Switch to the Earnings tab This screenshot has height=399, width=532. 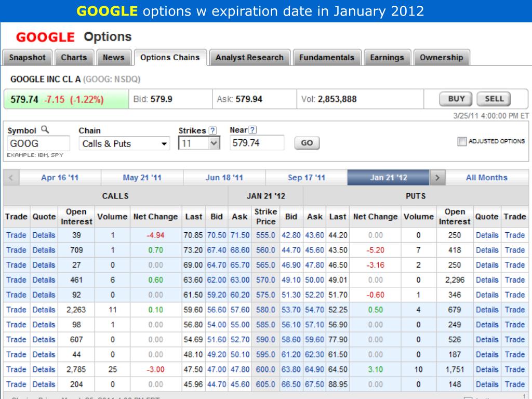pyautogui.click(x=387, y=57)
